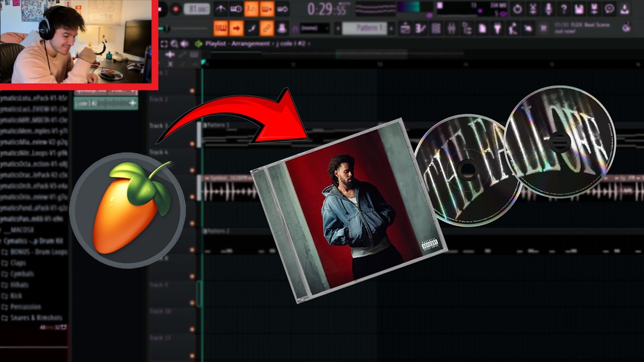Open the (none) snap selector dropdown
The width and height of the screenshot is (644, 362).
(x=315, y=28)
